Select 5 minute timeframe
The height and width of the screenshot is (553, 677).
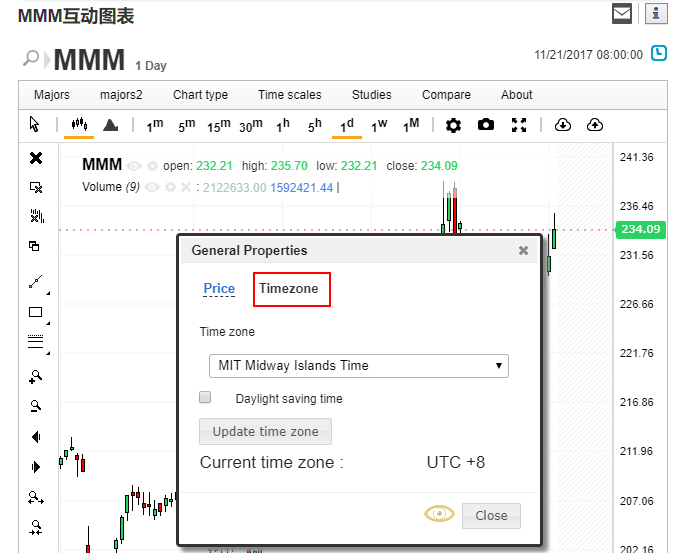(187, 125)
